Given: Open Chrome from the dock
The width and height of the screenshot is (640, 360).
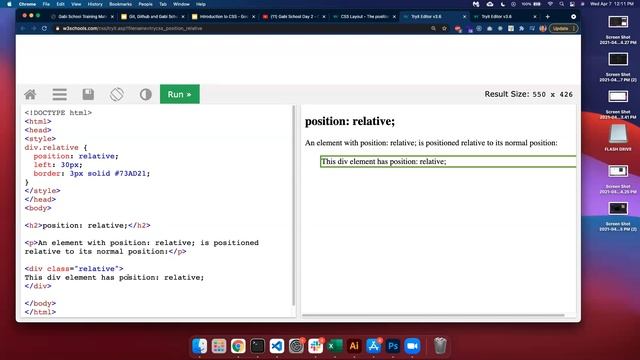Looking at the screenshot, I should (x=238, y=346).
